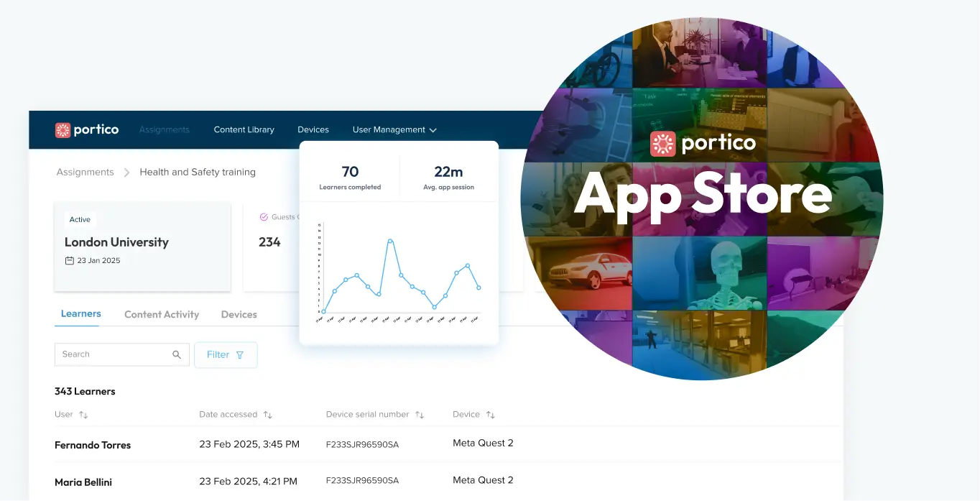
Task: Select learner Fernando Torres
Action: pos(93,445)
